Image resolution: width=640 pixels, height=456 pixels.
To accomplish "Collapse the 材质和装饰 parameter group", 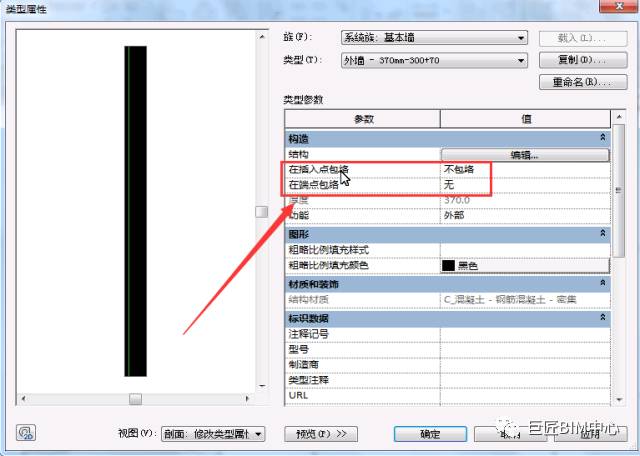I will tap(602, 283).
